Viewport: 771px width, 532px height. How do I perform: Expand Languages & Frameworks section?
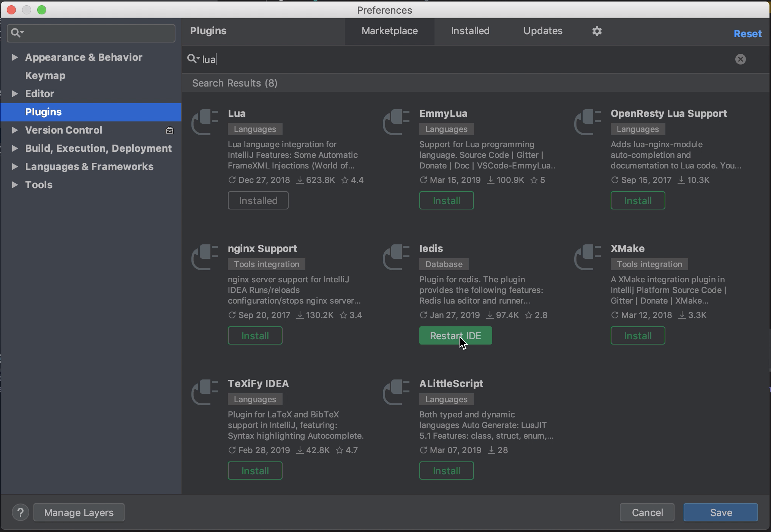coord(15,167)
